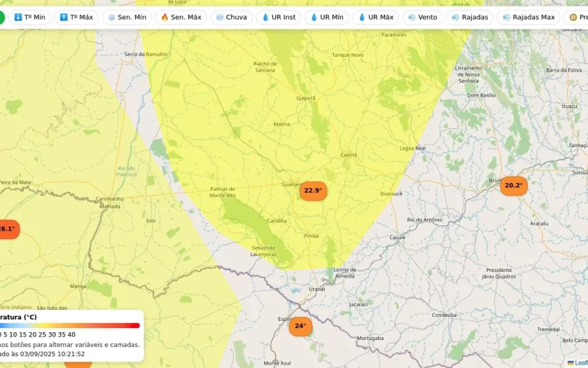The height and width of the screenshot is (368, 588).
Task: Show the Rajadas Max layer
Action: point(528,18)
